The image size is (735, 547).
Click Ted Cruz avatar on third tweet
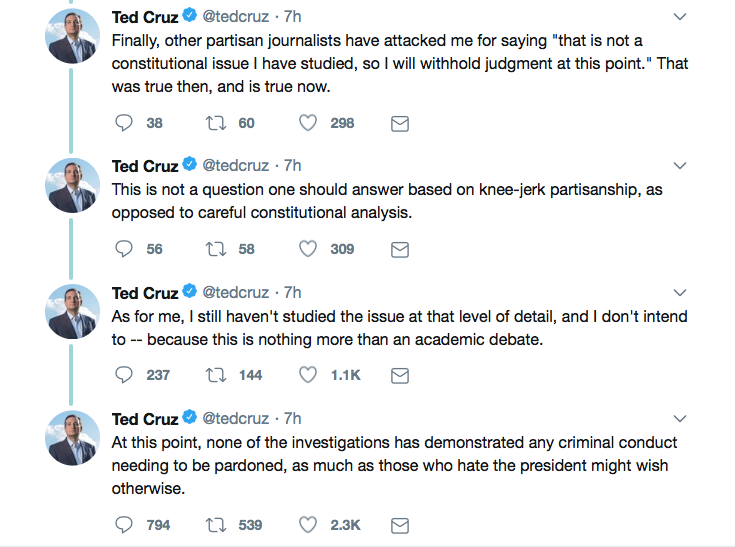click(x=73, y=311)
